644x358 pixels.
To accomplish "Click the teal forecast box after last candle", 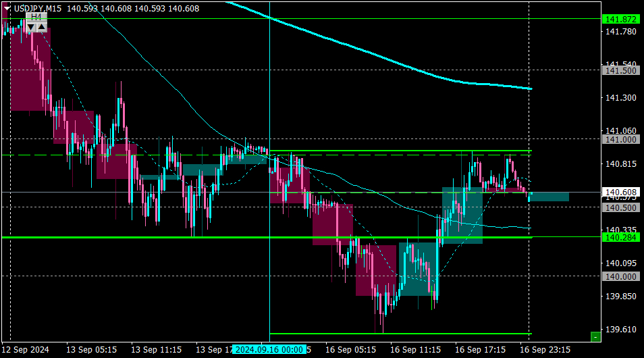I will pos(549,197).
